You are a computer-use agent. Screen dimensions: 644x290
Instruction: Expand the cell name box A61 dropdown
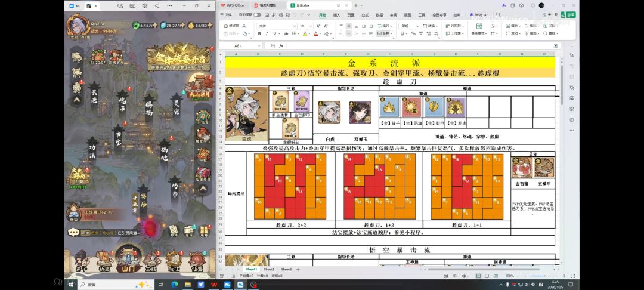point(259,45)
